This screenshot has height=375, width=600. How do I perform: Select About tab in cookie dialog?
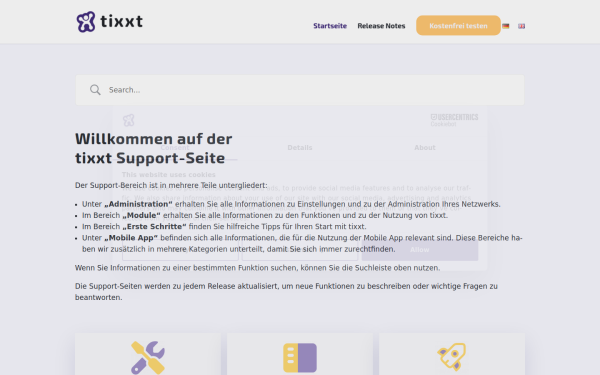(425, 148)
